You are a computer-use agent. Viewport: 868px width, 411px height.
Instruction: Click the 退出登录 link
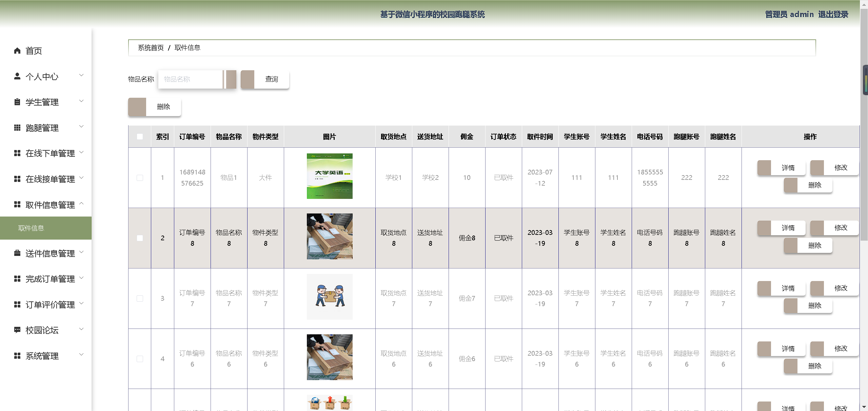pyautogui.click(x=833, y=14)
